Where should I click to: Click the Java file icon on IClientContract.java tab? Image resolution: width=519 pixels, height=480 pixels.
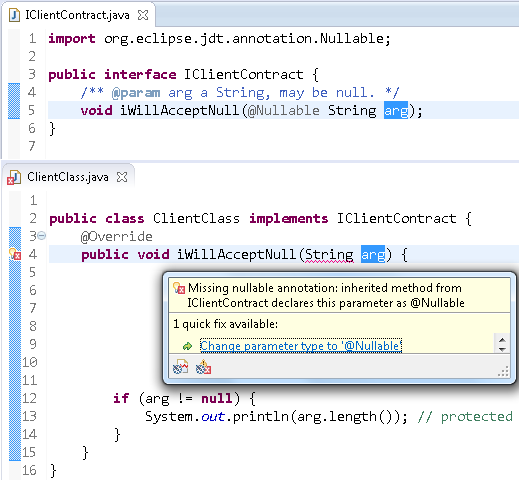click(x=14, y=15)
